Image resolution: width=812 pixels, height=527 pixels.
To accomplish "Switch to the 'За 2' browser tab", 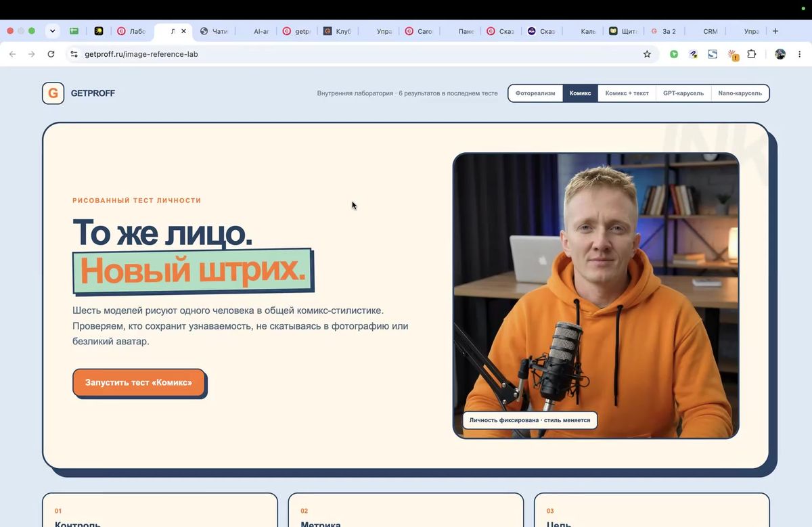I will click(x=664, y=31).
